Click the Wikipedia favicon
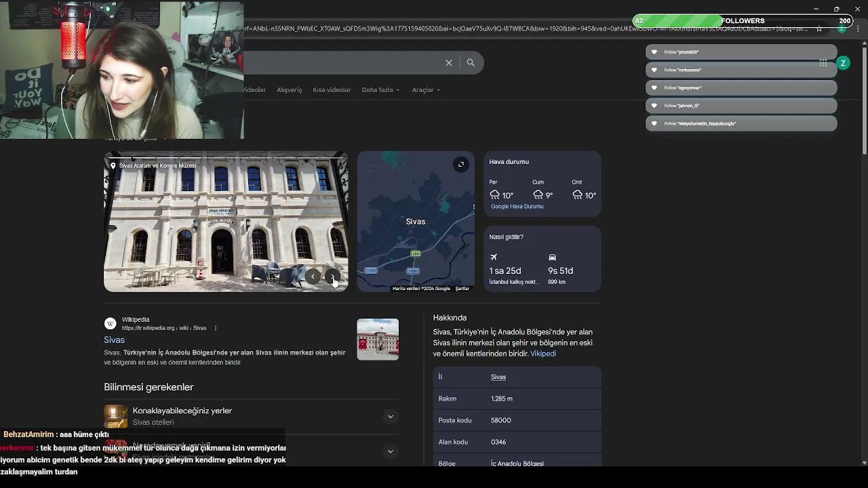 coord(111,323)
